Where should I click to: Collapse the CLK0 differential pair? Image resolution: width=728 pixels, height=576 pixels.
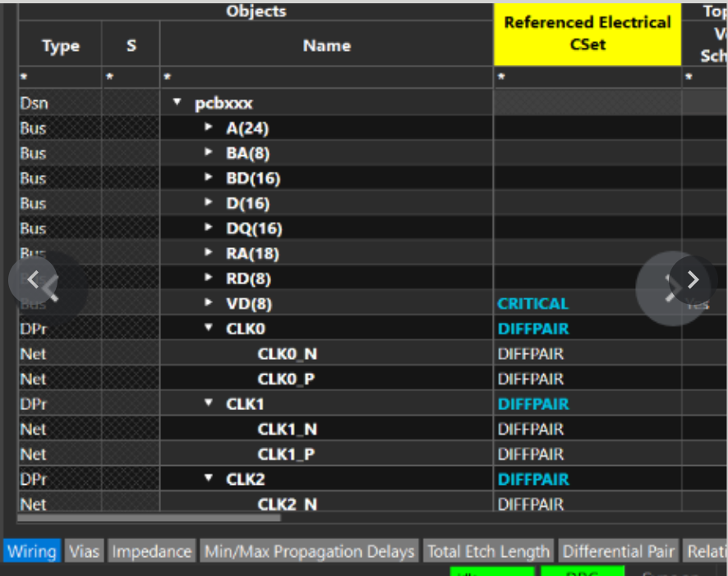point(209,329)
